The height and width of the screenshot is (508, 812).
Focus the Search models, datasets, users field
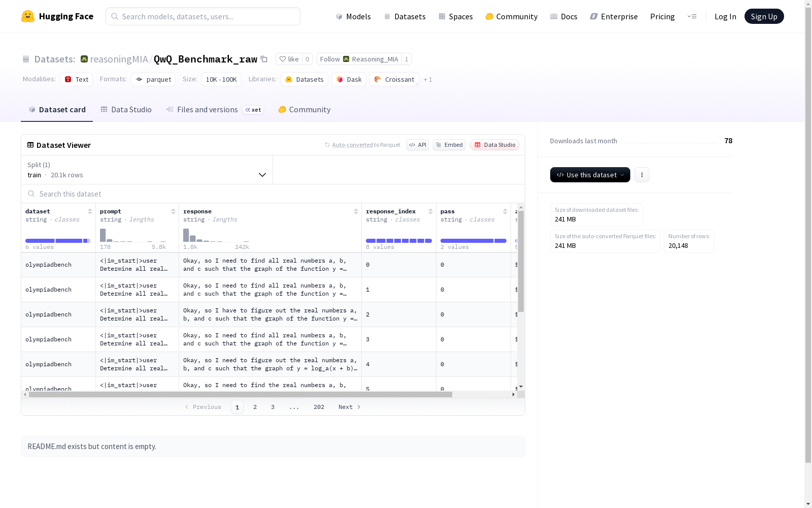203,16
